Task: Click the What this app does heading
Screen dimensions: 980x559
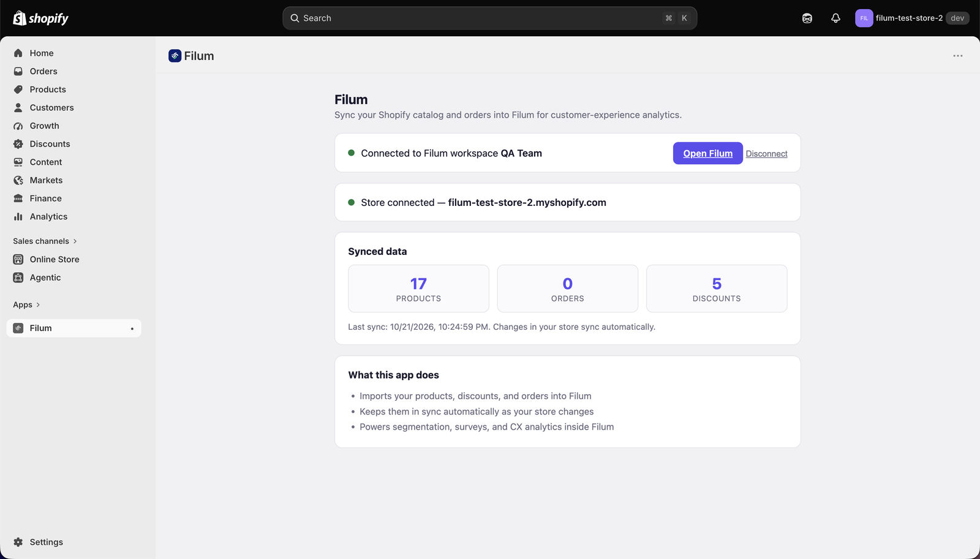Action: point(394,375)
